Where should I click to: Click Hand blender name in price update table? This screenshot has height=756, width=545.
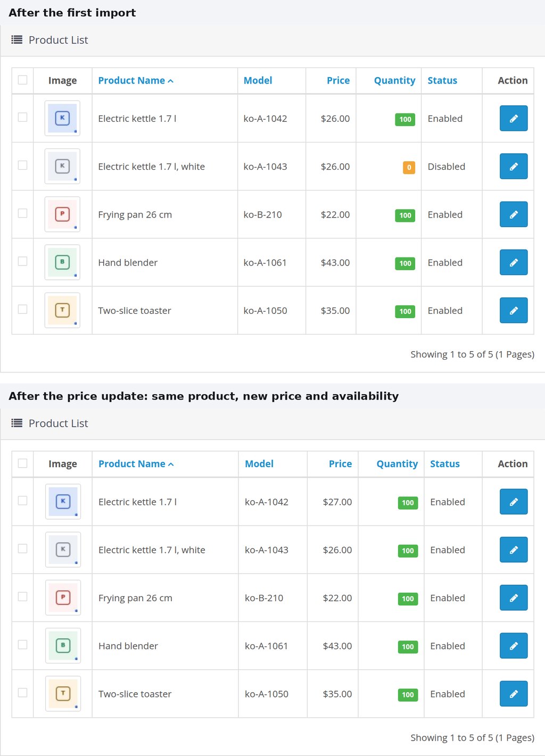[x=128, y=646]
